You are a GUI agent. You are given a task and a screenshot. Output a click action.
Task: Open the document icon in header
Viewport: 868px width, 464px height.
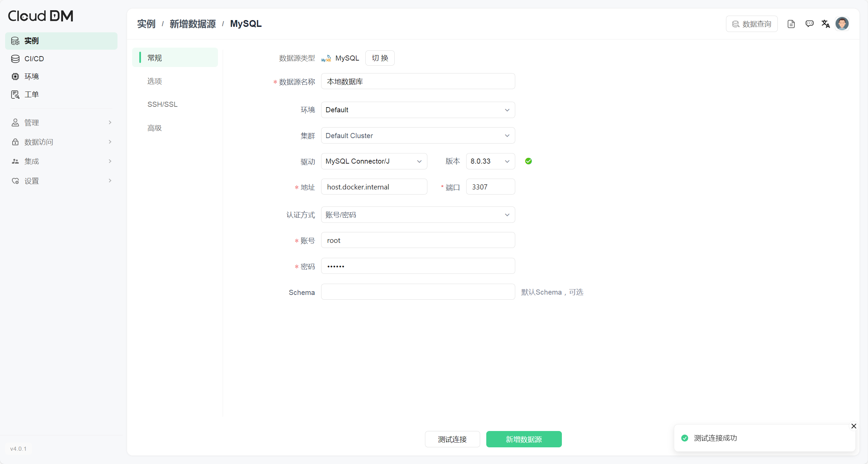tap(791, 24)
